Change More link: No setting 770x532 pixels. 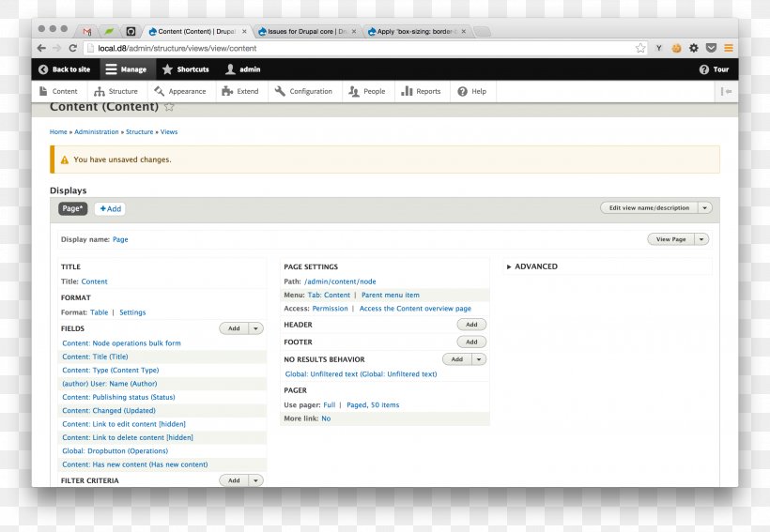point(326,418)
